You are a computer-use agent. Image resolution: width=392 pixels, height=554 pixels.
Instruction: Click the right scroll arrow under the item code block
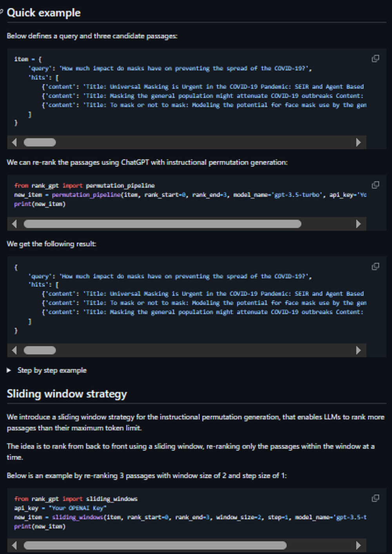tap(359, 142)
